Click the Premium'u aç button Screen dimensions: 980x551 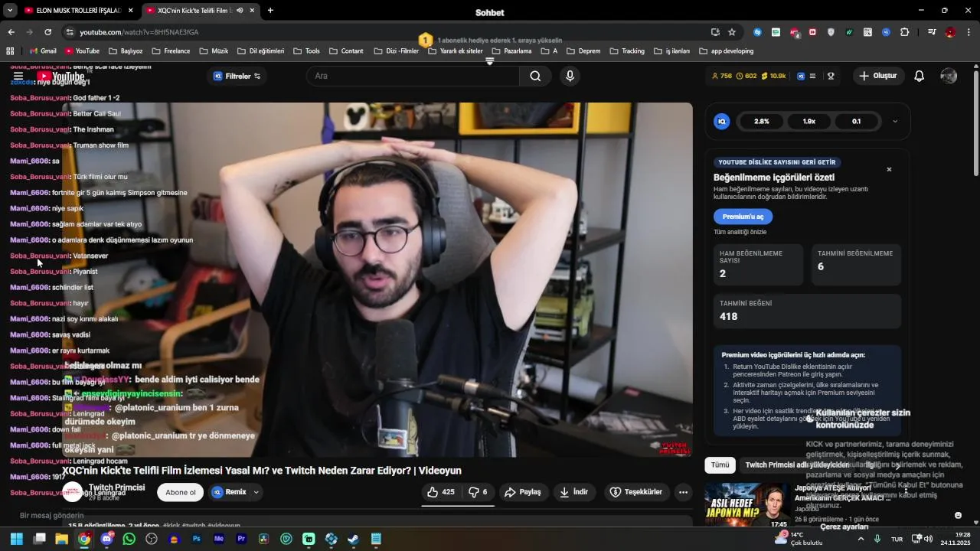(x=743, y=217)
